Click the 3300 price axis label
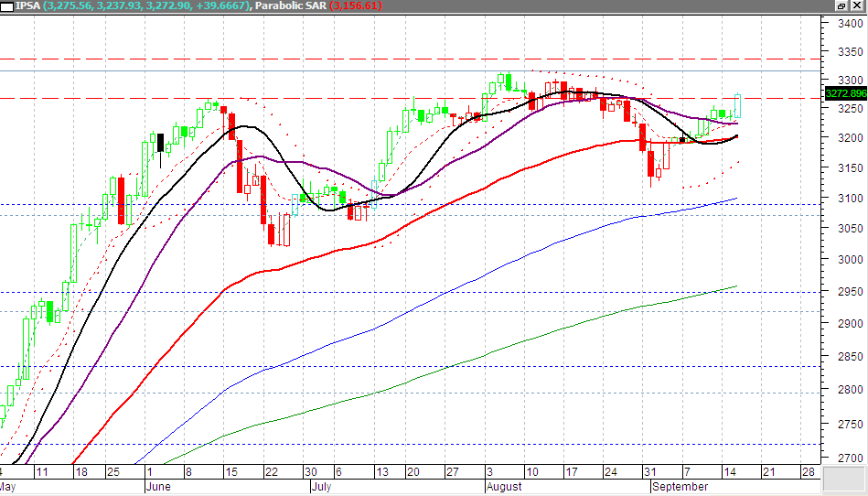 point(851,80)
